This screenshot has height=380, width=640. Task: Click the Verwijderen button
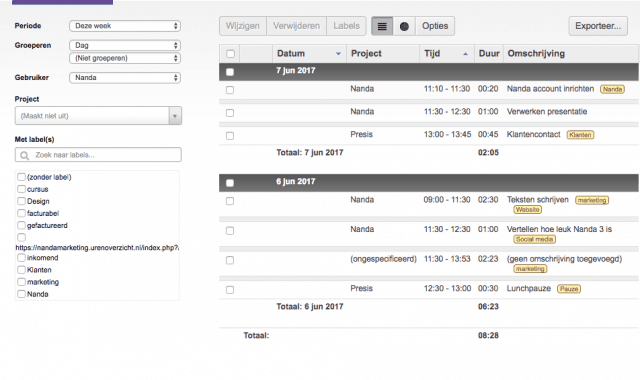click(x=296, y=26)
